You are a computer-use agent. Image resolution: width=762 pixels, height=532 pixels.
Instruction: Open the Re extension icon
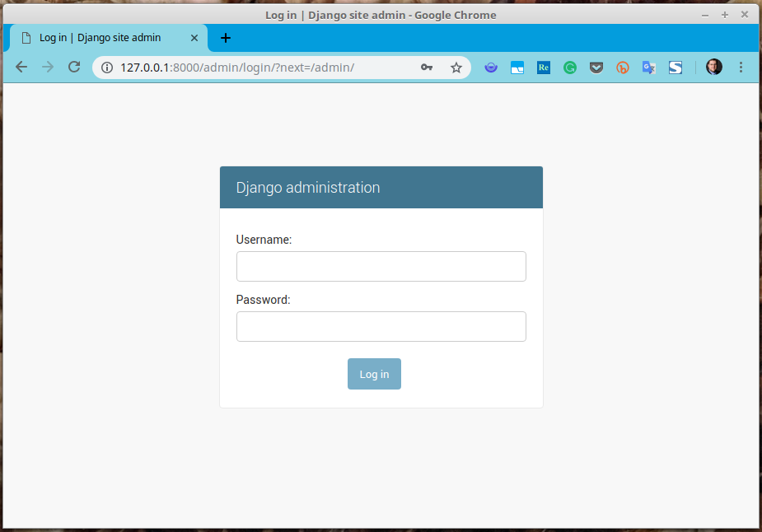tap(544, 68)
